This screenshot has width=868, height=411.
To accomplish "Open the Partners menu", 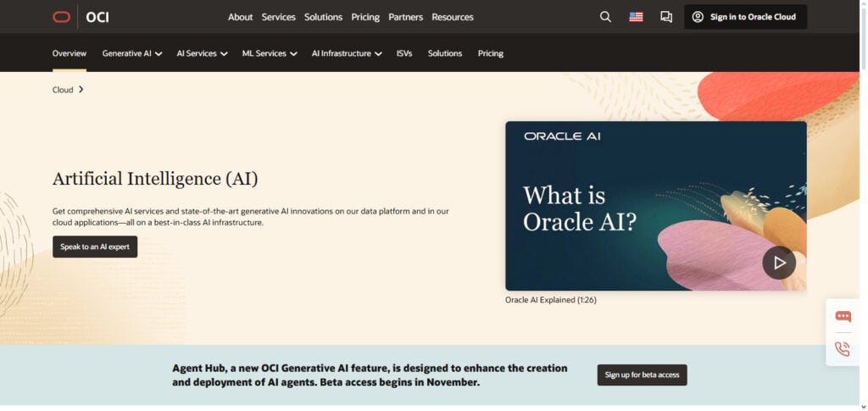I will click(x=406, y=17).
